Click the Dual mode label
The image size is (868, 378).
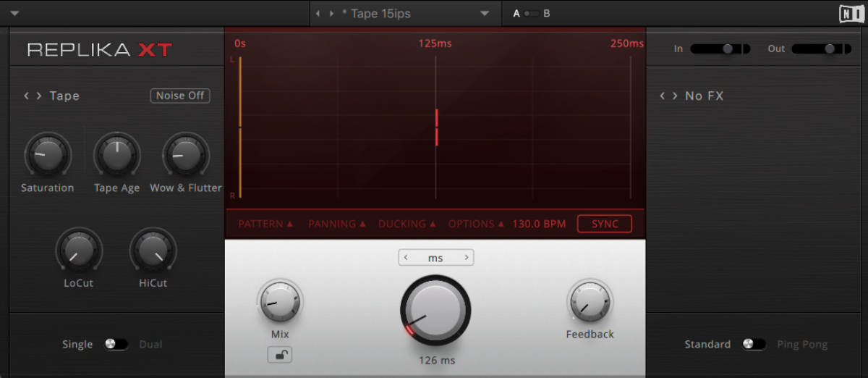(x=150, y=344)
